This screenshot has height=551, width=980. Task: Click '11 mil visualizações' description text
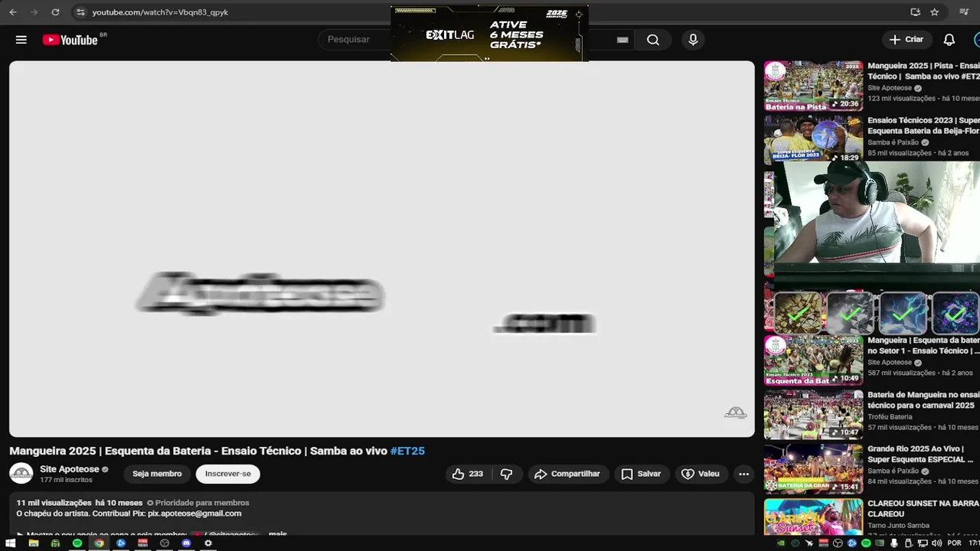click(x=54, y=503)
